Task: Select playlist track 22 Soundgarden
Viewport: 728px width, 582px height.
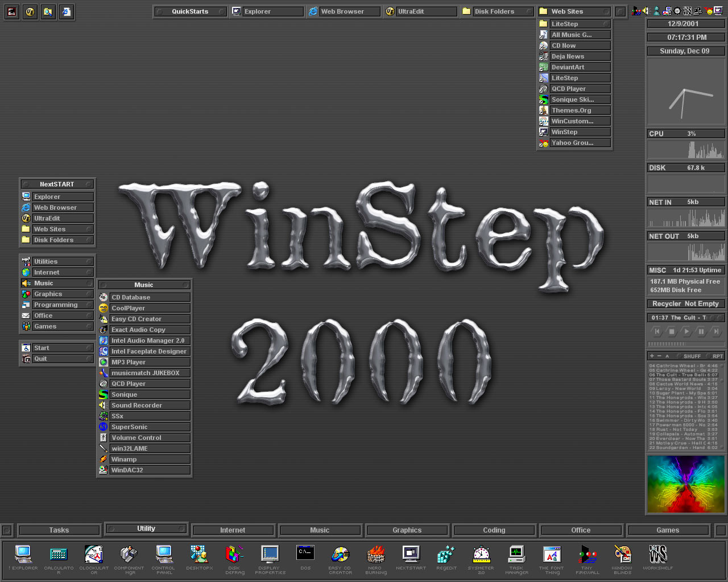Action: pyautogui.click(x=683, y=448)
